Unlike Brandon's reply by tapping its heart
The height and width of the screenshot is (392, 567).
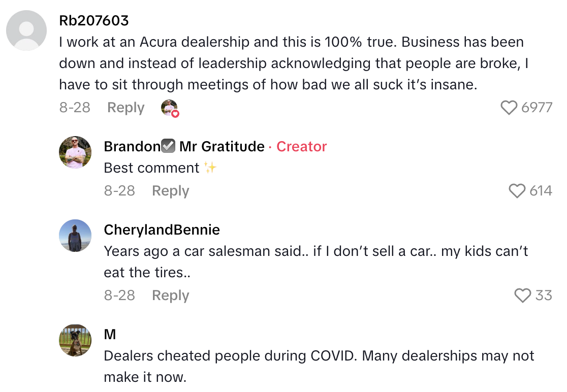[518, 191]
